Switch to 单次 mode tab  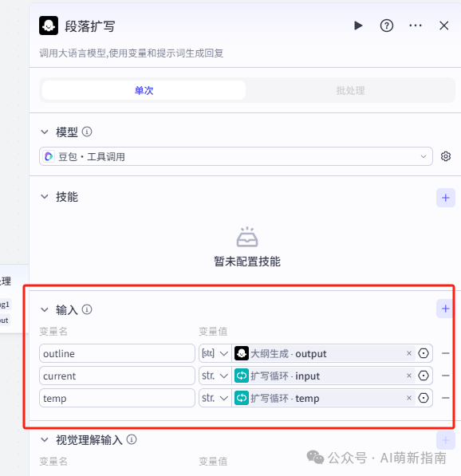(x=144, y=90)
